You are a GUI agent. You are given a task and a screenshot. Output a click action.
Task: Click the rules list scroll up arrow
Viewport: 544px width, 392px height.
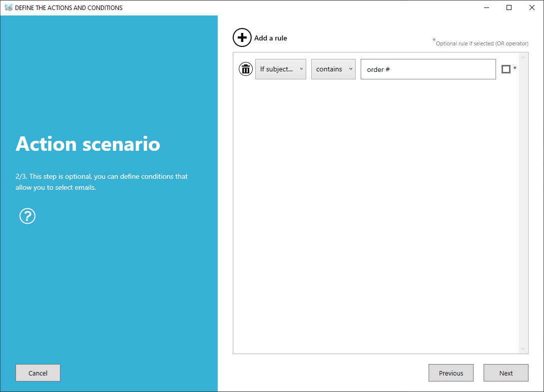pyautogui.click(x=524, y=57)
